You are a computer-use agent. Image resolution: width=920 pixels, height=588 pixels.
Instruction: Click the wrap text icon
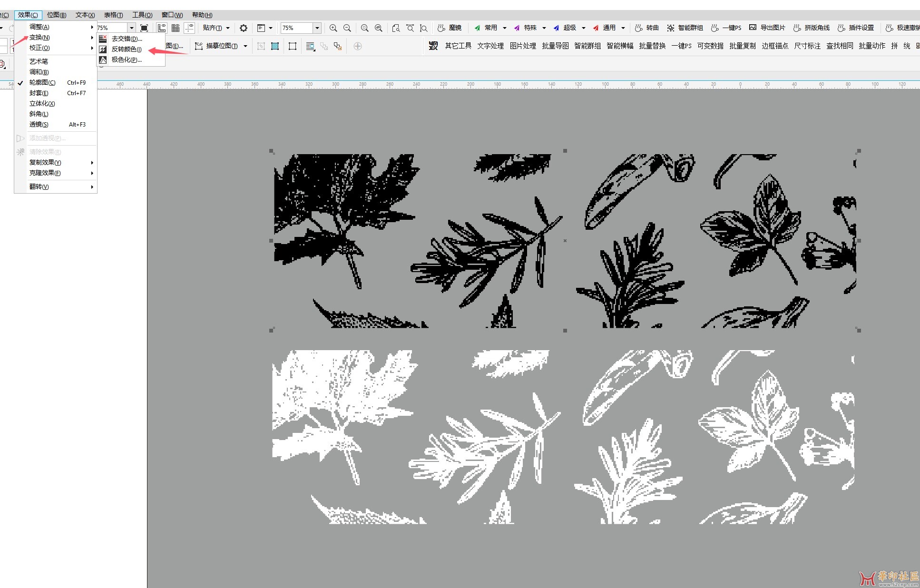310,46
